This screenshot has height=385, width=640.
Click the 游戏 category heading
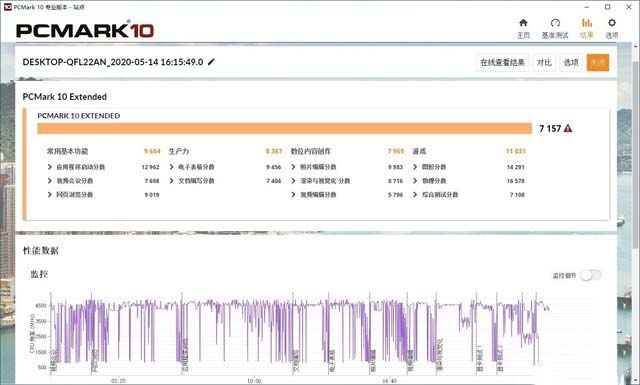click(x=419, y=151)
